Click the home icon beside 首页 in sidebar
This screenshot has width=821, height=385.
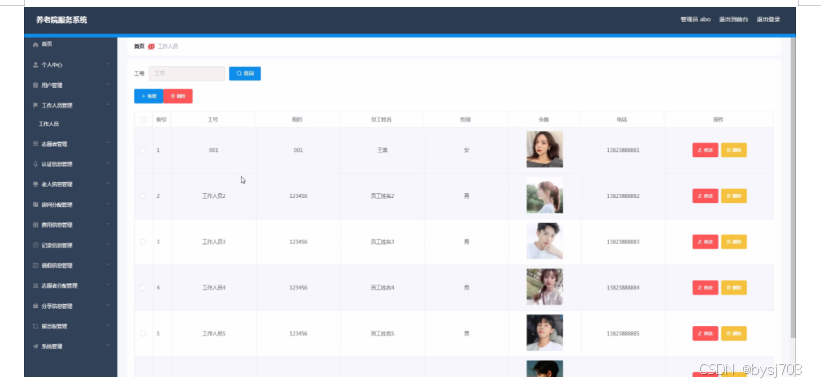click(x=36, y=45)
